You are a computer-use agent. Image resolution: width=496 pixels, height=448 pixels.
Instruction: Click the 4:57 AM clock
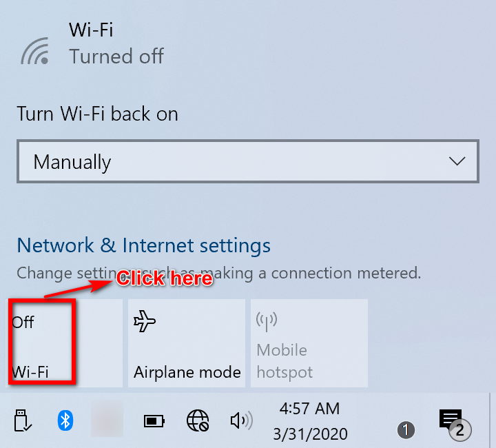tap(309, 409)
